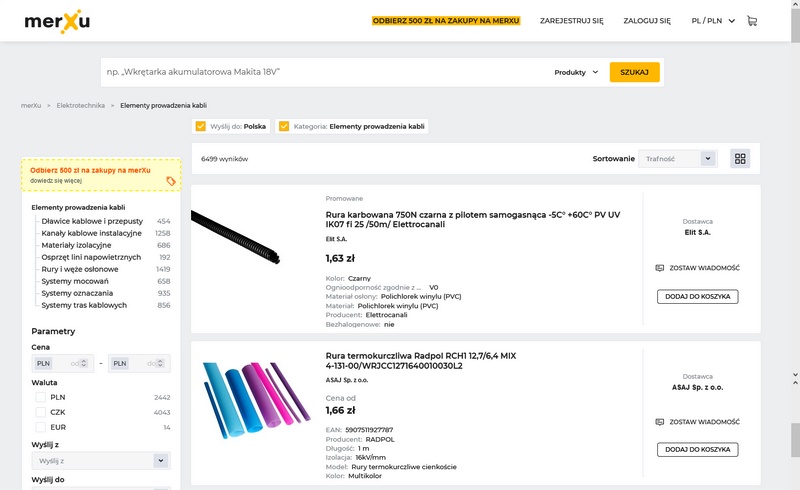This screenshot has width=800, height=490.
Task: Select Systemy oznaczania category
Action: pyautogui.click(x=77, y=293)
